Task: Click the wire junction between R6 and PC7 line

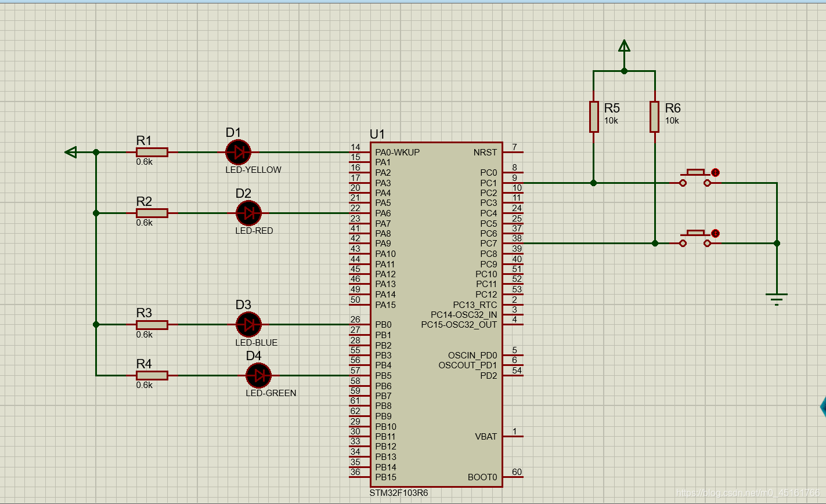Action: 655,244
